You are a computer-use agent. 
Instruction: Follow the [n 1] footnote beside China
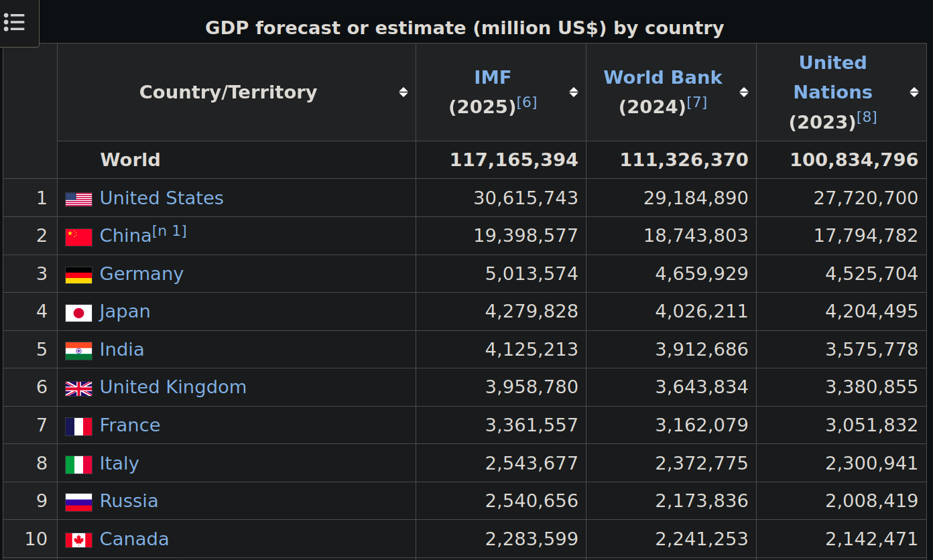(x=170, y=231)
